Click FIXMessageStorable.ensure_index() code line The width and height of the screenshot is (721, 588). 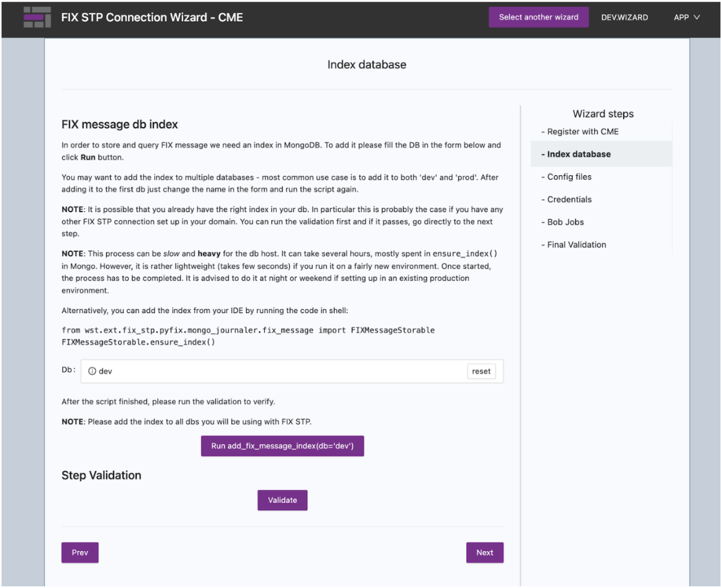click(x=139, y=342)
